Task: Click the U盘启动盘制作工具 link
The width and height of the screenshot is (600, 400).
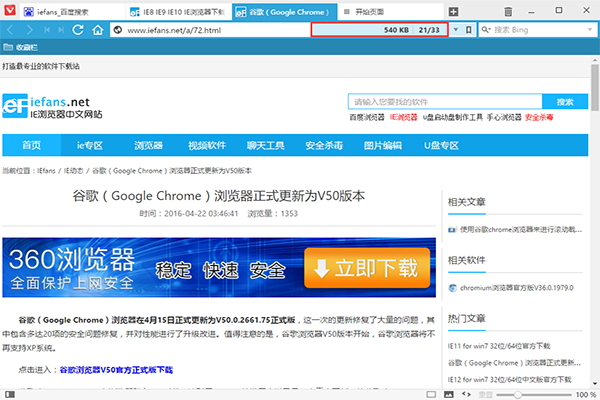Action: click(452, 117)
